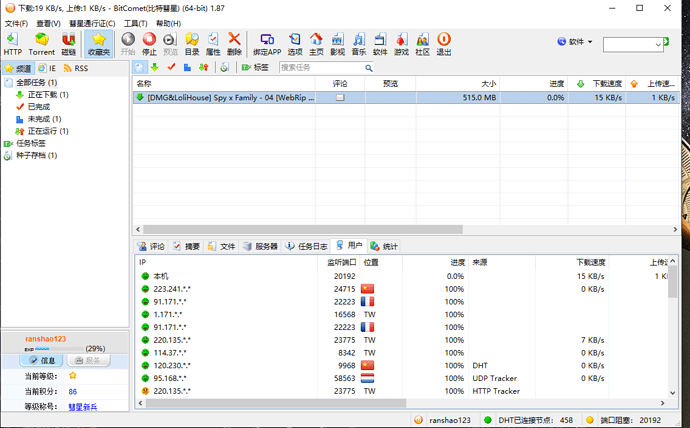Open the Properties (属性) toolbar icon

pyautogui.click(x=213, y=44)
